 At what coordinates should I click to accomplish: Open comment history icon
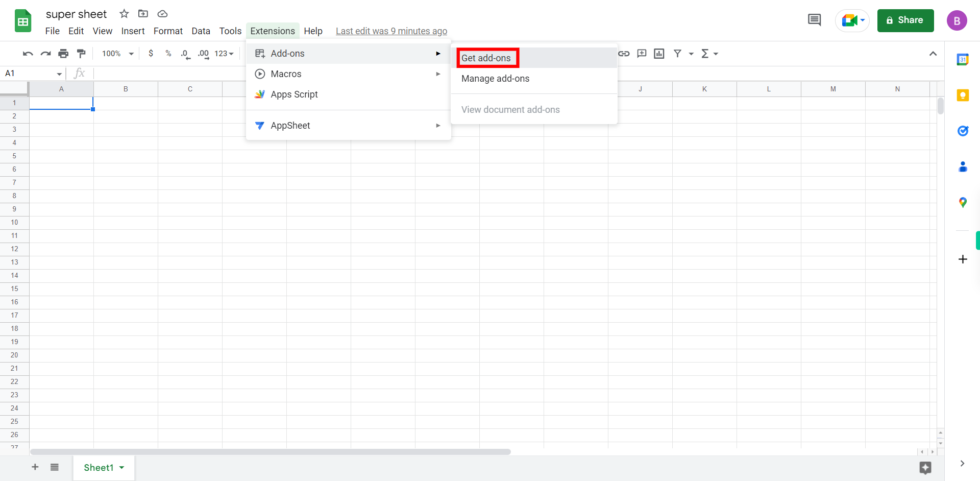click(815, 20)
